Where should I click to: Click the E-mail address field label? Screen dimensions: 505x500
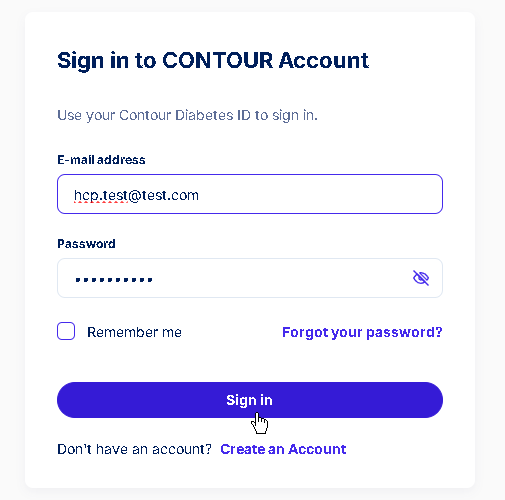(x=101, y=160)
